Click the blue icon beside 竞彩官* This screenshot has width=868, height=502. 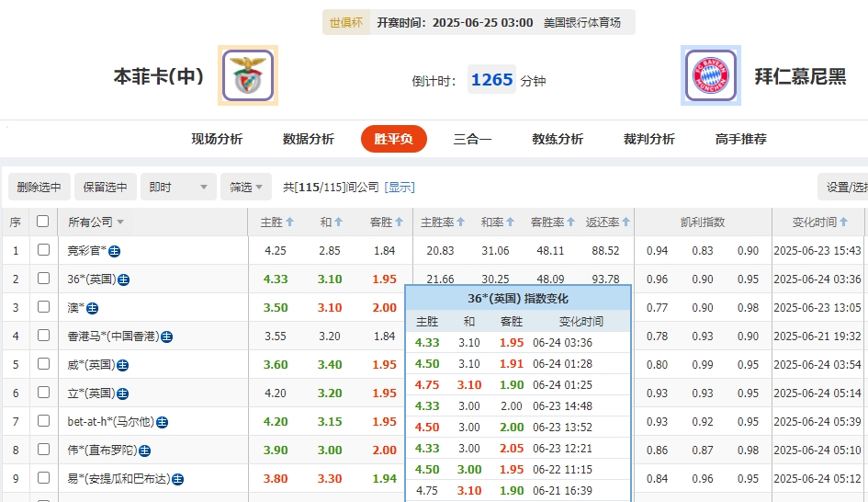[115, 250]
